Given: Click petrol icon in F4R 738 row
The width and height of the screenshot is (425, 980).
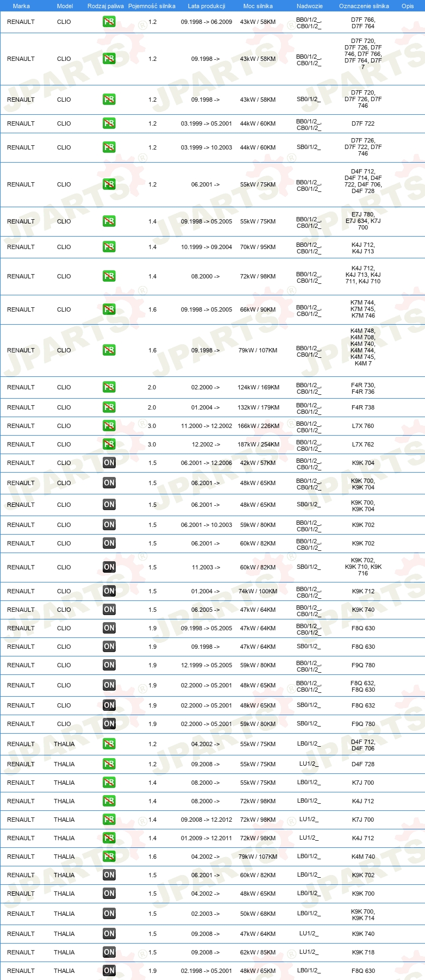Looking at the screenshot, I should (x=109, y=407).
